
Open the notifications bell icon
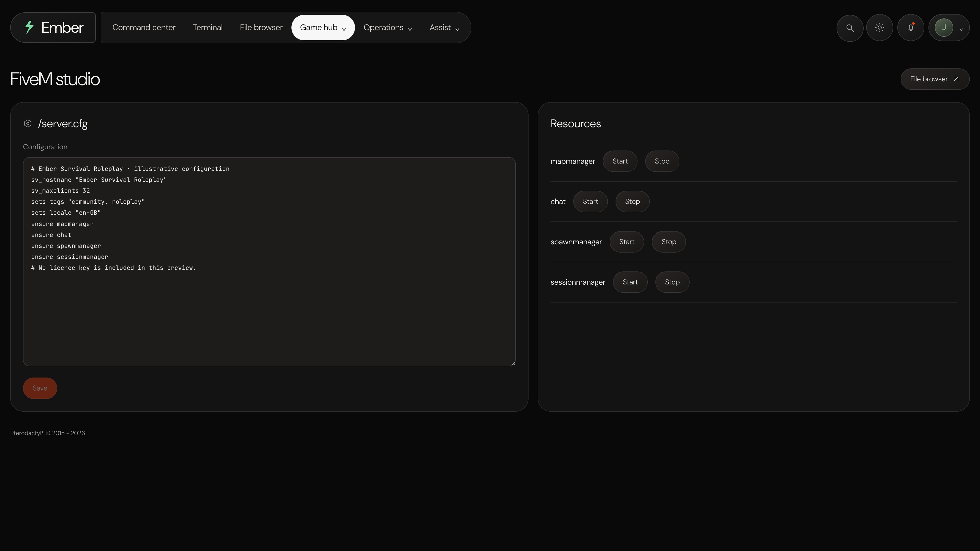pos(911,28)
